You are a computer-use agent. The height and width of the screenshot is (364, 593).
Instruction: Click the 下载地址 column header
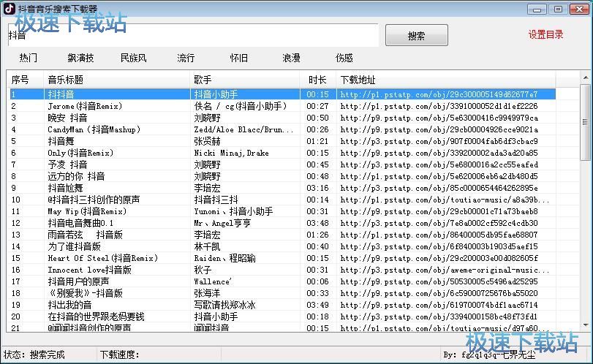pos(446,80)
